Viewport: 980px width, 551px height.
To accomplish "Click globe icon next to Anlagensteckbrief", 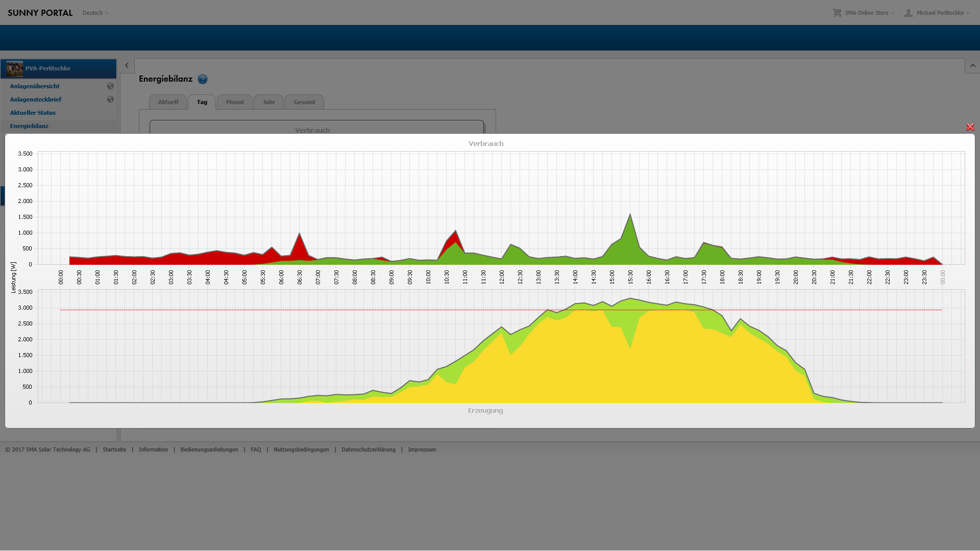I will [110, 99].
